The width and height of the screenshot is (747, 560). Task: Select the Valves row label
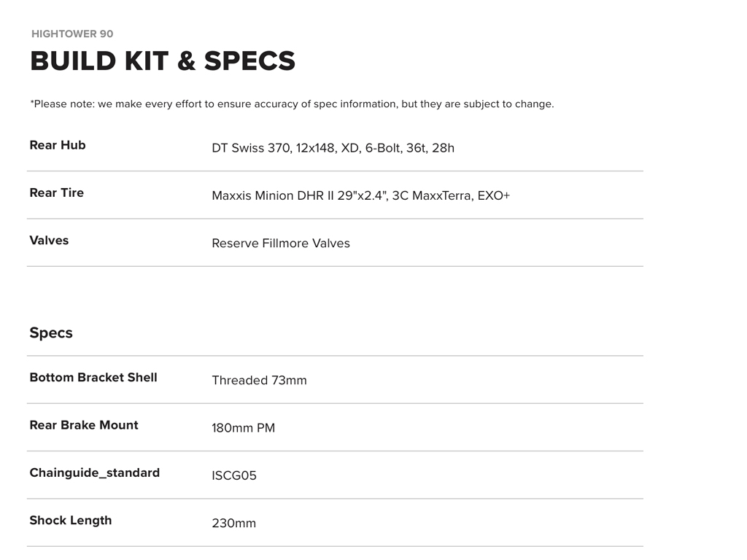coord(49,240)
